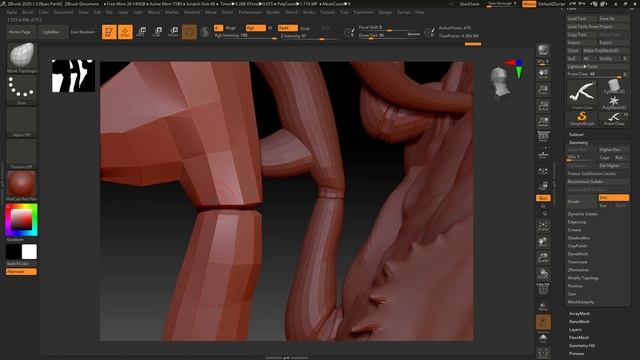The width and height of the screenshot is (640, 360).
Task: Expand the ZRemesher section
Action: 578,270
